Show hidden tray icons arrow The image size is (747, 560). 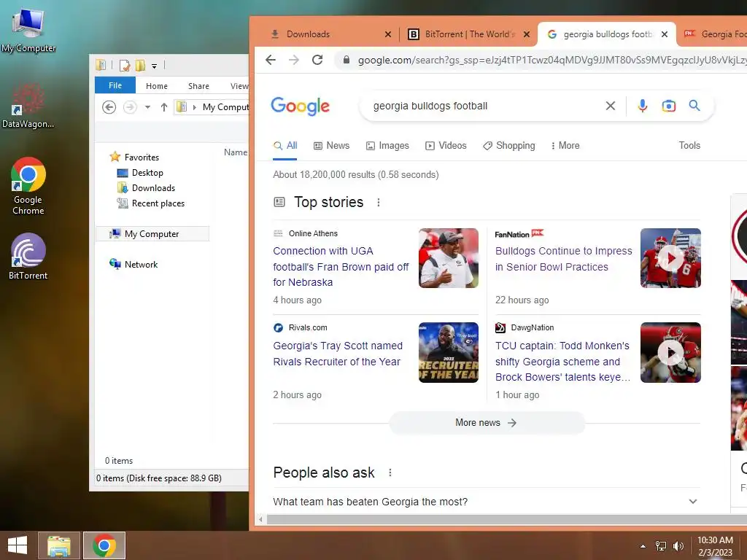click(643, 546)
